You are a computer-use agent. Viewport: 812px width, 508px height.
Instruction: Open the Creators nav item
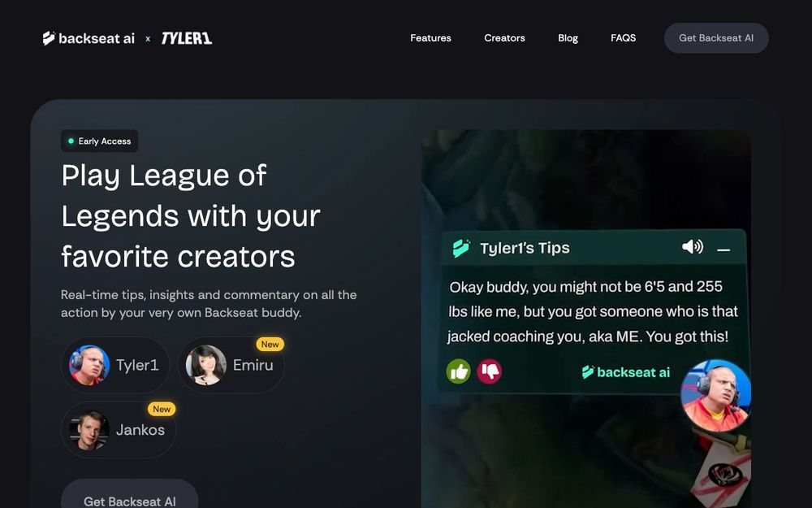click(x=504, y=38)
